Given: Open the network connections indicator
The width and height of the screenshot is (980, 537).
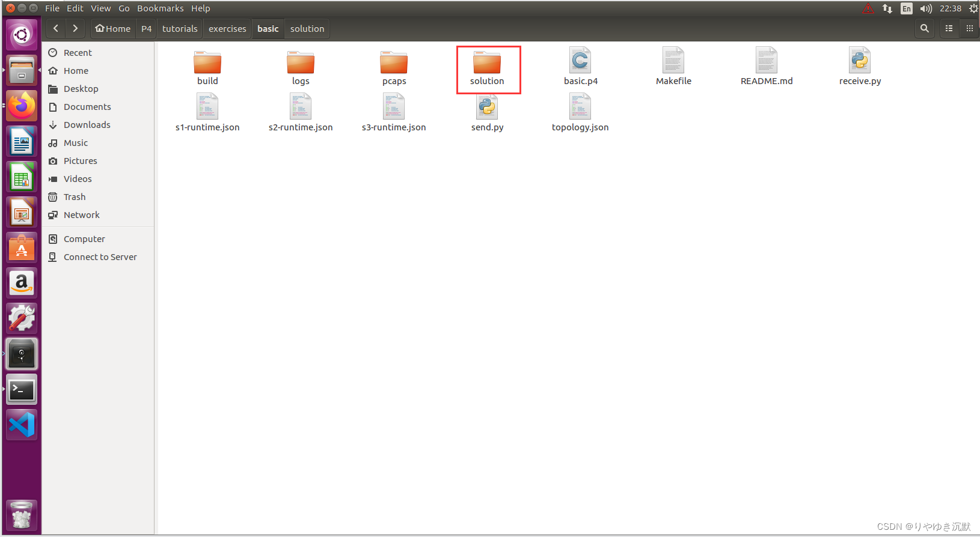Looking at the screenshot, I should 887,8.
